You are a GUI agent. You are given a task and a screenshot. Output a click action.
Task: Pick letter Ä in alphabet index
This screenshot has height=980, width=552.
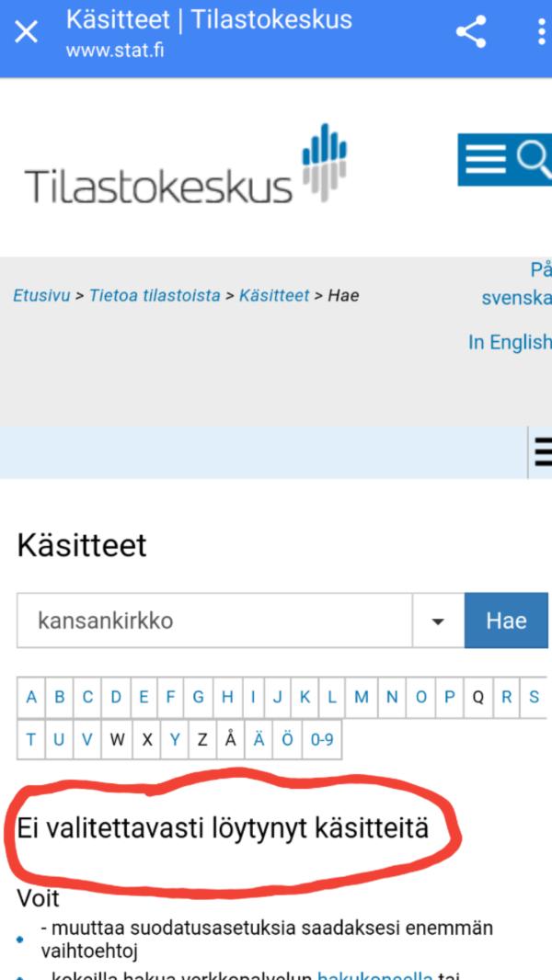pyautogui.click(x=259, y=739)
